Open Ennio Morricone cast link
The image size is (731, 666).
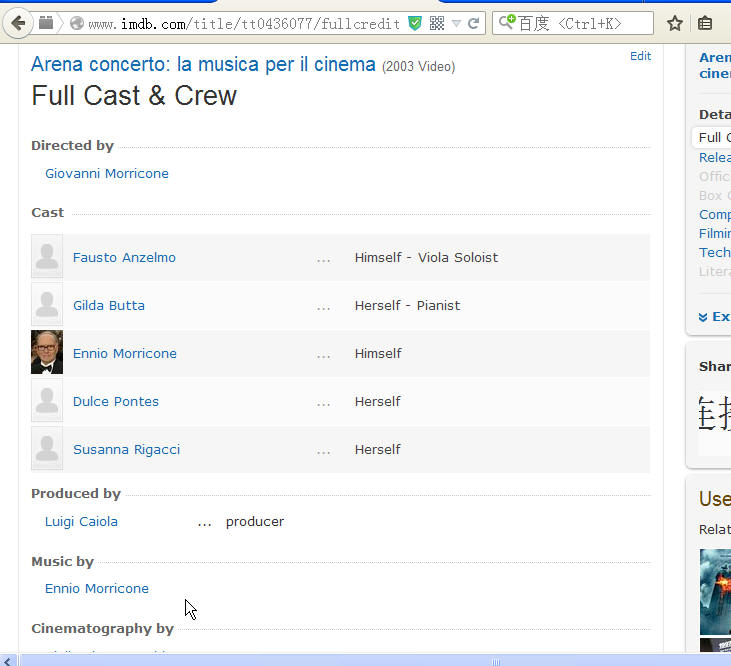point(125,353)
